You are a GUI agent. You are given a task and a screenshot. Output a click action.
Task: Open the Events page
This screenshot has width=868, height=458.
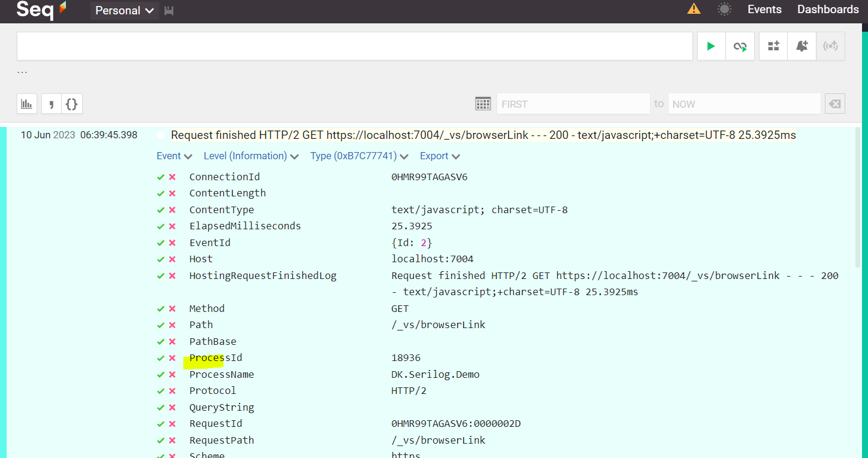tap(764, 10)
